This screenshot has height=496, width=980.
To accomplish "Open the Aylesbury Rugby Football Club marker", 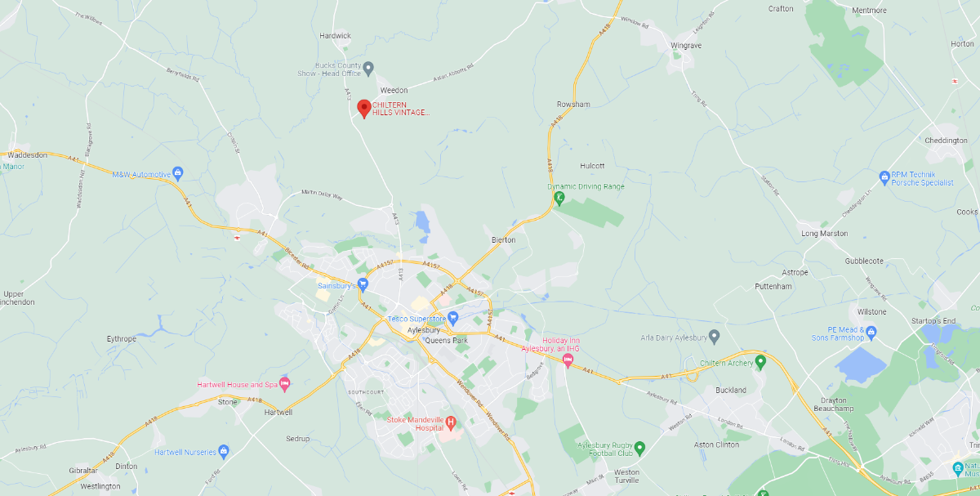I will (640, 447).
